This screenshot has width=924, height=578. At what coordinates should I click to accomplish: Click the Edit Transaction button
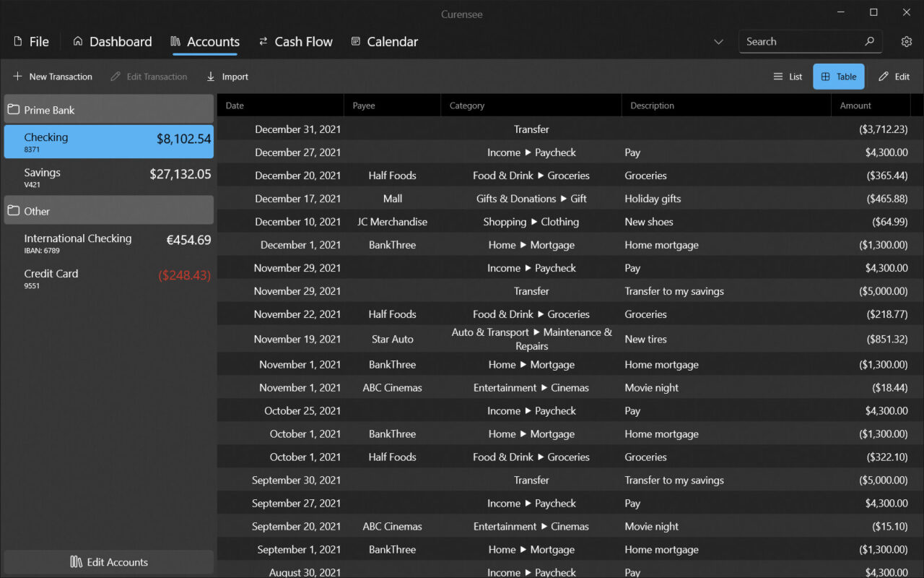pos(149,77)
